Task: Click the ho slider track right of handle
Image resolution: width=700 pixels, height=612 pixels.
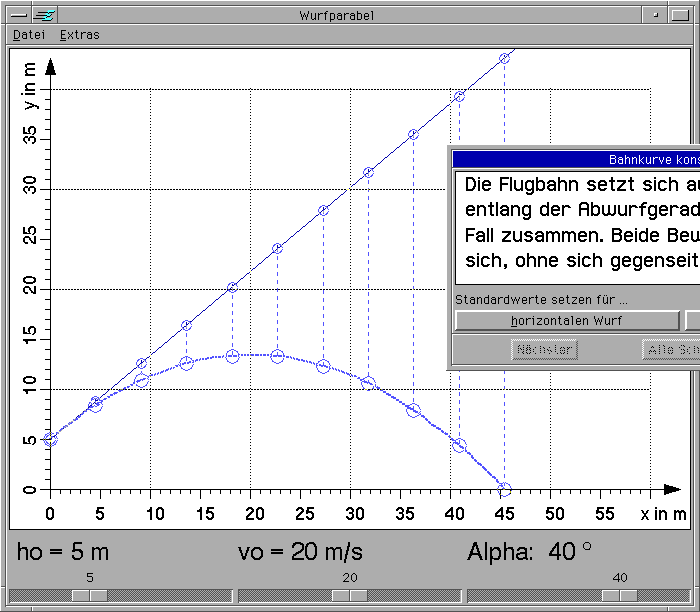Action: tap(170, 595)
